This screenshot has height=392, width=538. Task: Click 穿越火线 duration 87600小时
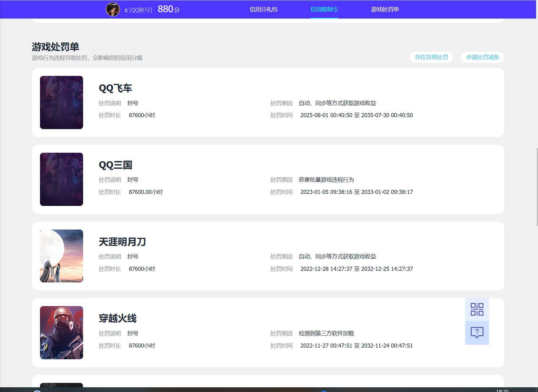(x=142, y=346)
